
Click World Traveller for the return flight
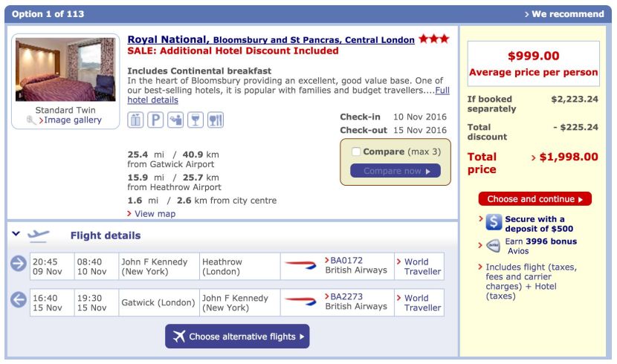[423, 302]
